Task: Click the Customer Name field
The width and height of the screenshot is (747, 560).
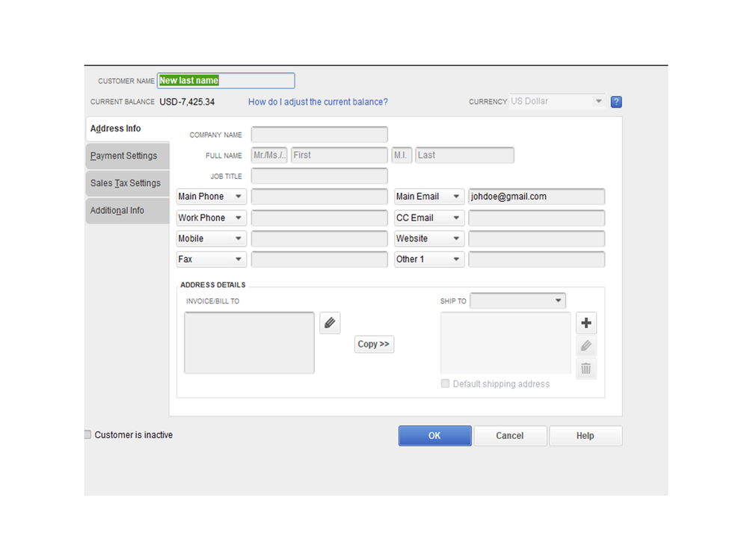Action: [226, 81]
